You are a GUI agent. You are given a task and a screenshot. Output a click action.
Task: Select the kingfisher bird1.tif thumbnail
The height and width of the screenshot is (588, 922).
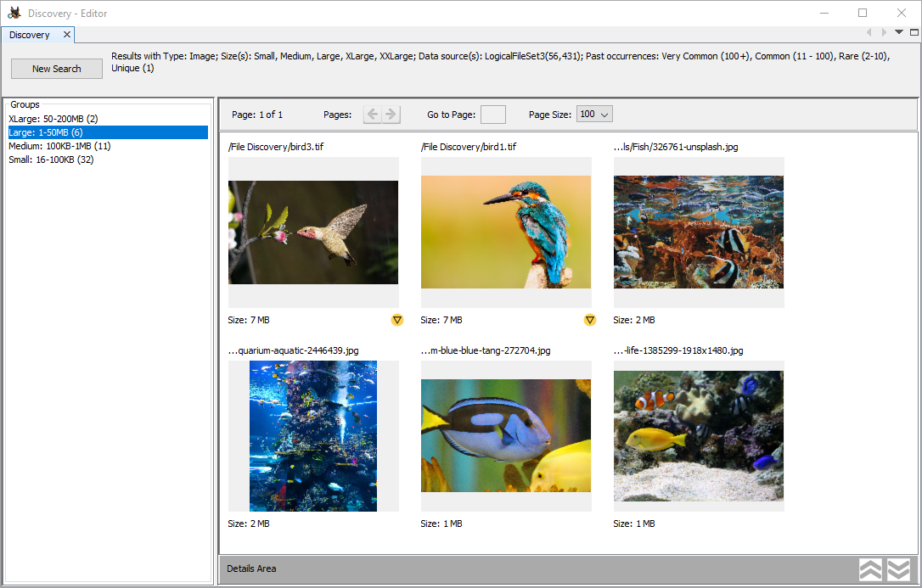click(x=506, y=232)
